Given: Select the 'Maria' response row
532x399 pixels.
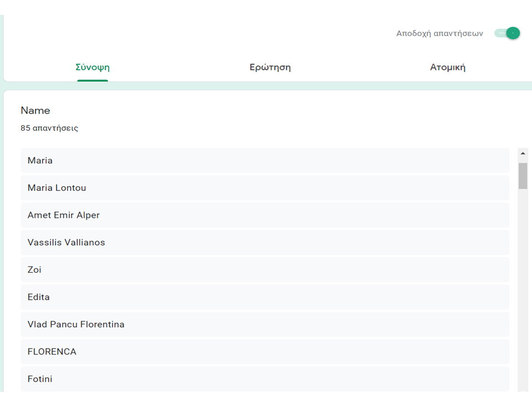Looking at the screenshot, I should point(265,161).
